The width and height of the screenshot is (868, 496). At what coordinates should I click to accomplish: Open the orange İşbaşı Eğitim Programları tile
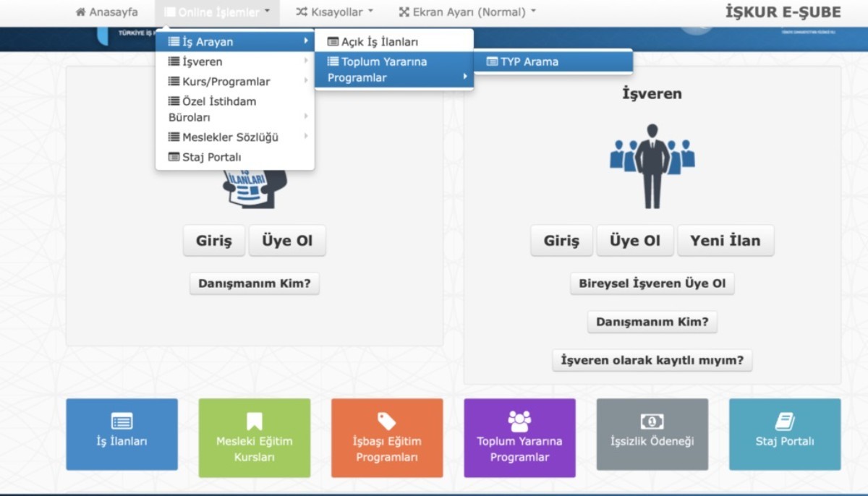(x=387, y=438)
